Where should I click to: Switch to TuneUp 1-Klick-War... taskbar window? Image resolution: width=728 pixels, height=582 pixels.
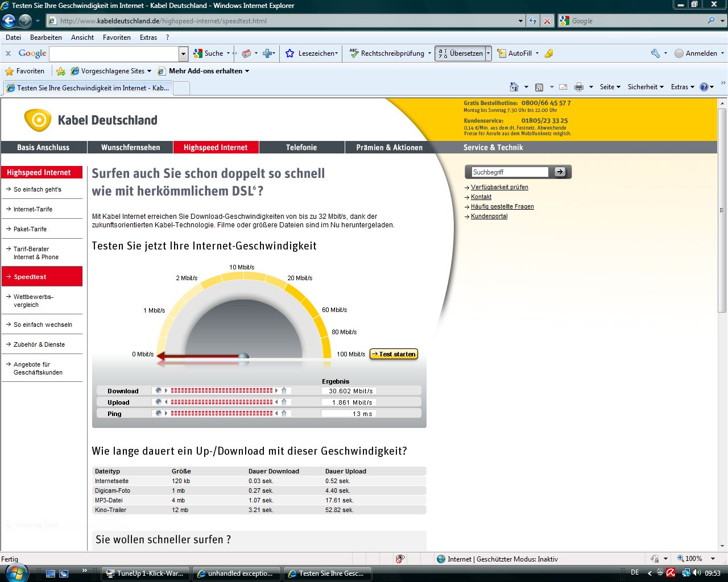click(x=146, y=573)
